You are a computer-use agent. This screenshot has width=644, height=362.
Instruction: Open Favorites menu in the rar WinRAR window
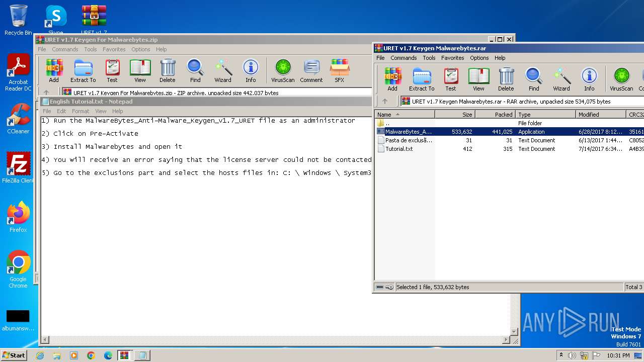coord(453,58)
